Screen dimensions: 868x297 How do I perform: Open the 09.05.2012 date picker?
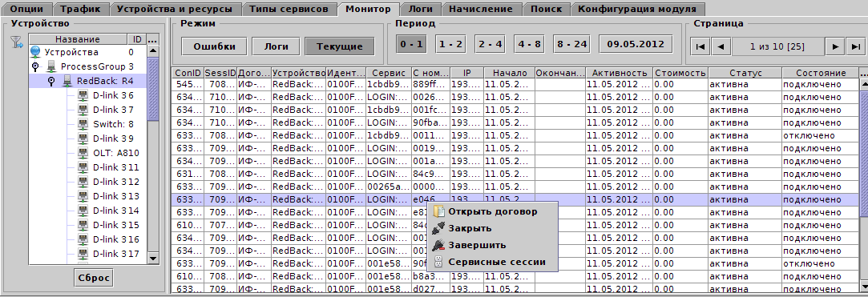(x=636, y=44)
